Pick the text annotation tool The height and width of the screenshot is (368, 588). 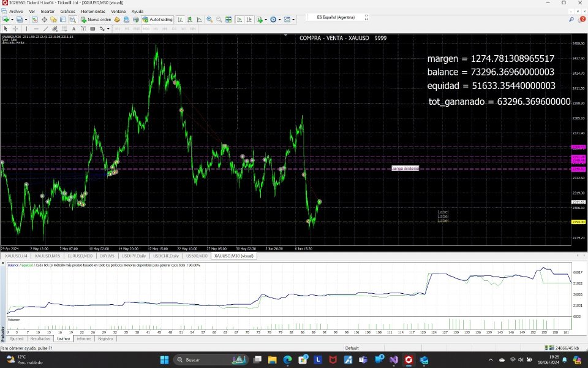[x=73, y=28]
